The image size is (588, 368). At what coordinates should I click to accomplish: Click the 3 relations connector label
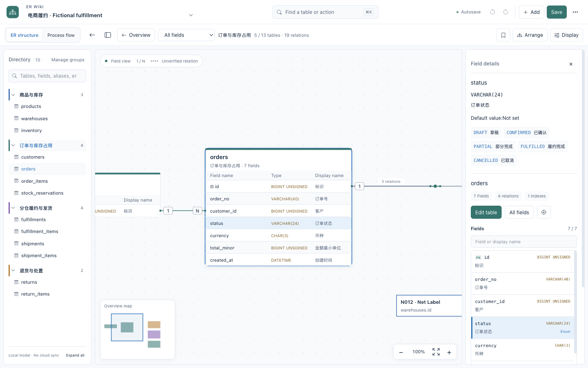pyautogui.click(x=391, y=182)
